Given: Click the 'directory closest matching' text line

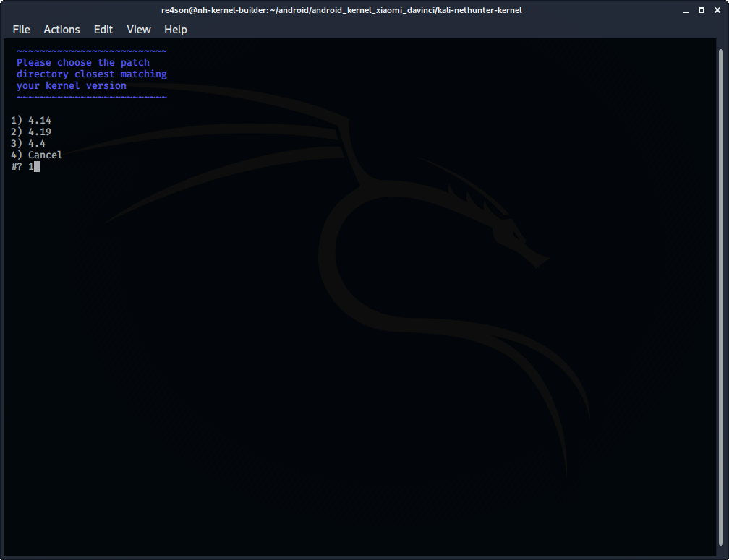Looking at the screenshot, I should (x=92, y=74).
